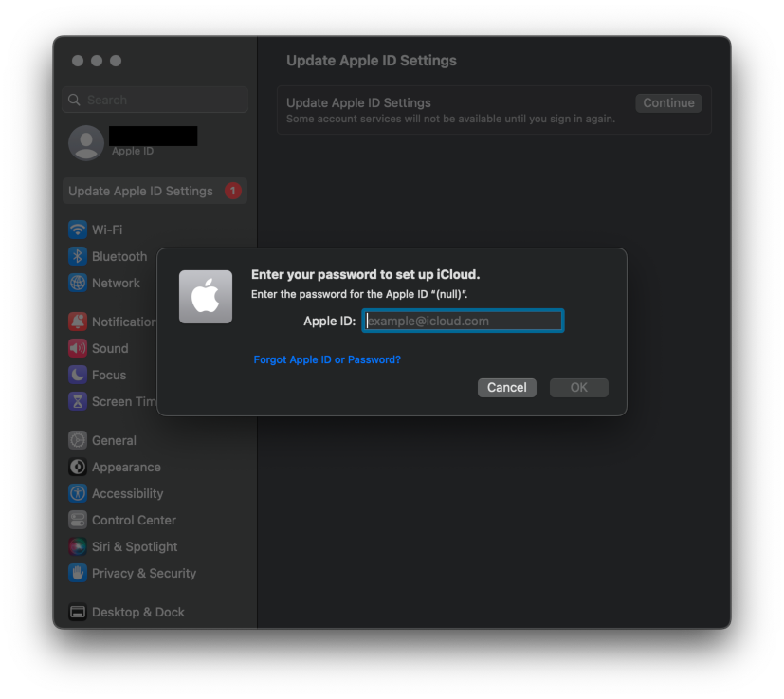Click 'Enter your password to set up iCloud.'

(x=366, y=275)
